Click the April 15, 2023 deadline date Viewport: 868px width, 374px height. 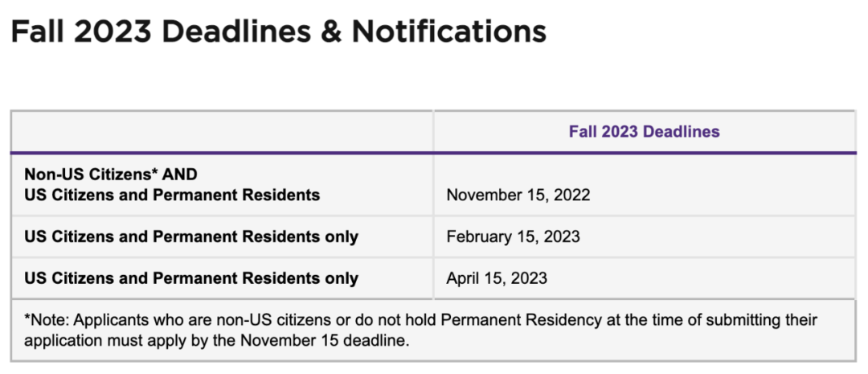[x=497, y=277]
